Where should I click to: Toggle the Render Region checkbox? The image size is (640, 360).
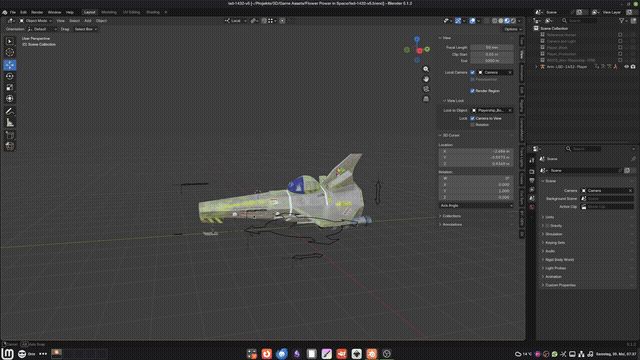click(x=473, y=91)
